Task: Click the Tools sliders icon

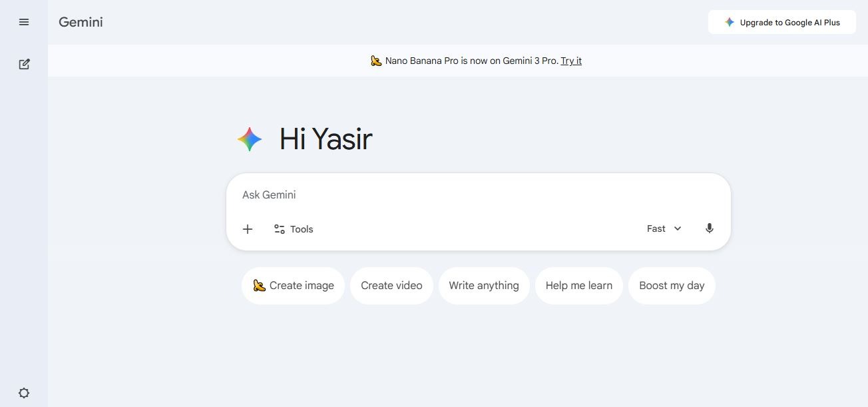Action: [x=280, y=229]
